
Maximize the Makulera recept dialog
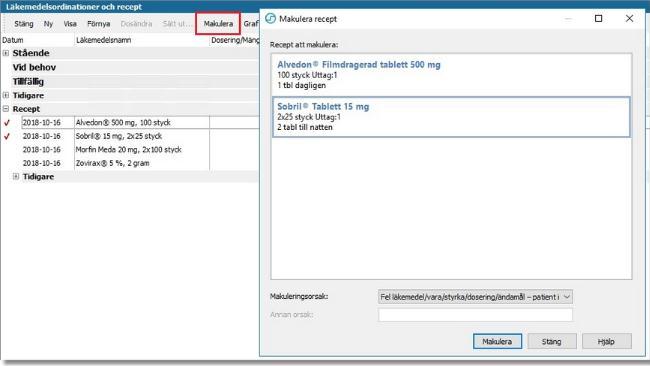tap(598, 19)
